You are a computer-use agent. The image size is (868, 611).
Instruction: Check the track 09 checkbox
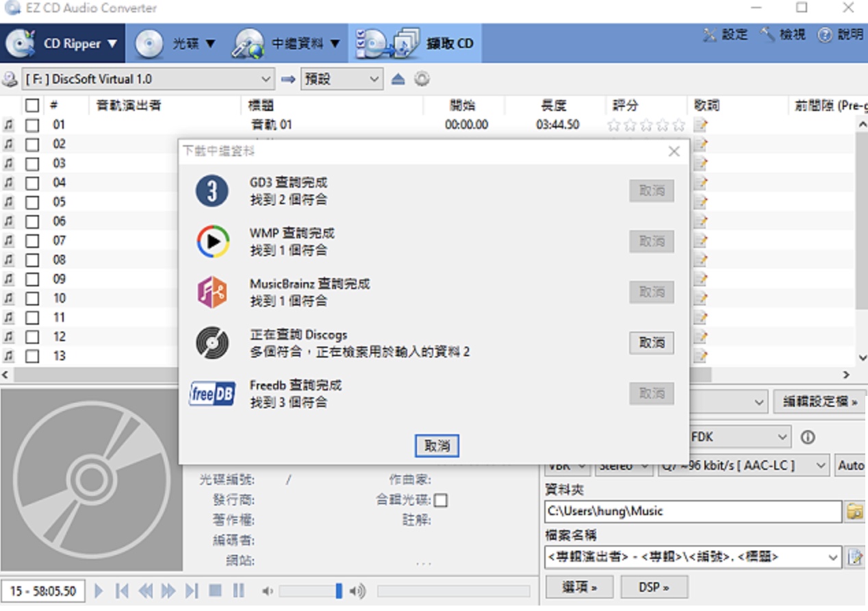[32, 279]
